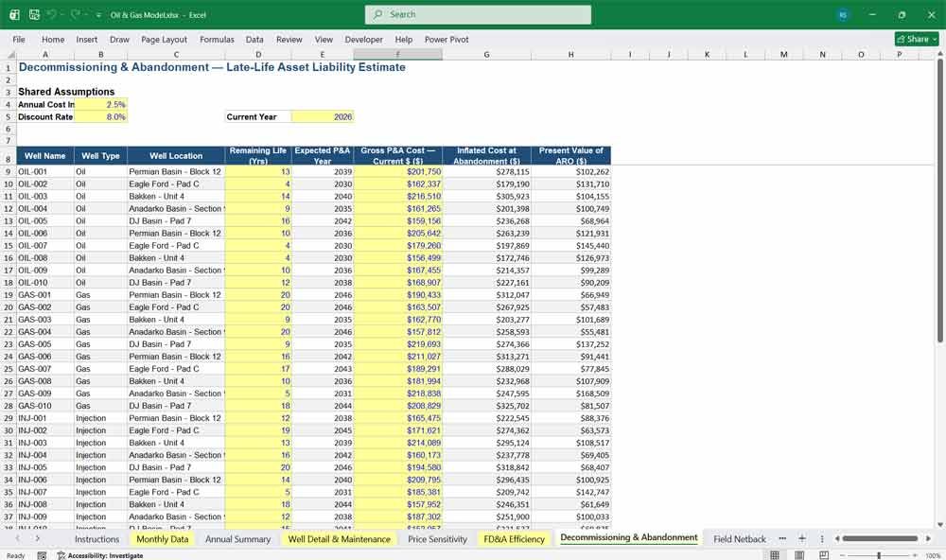Open the Data ribbon tab

[254, 39]
